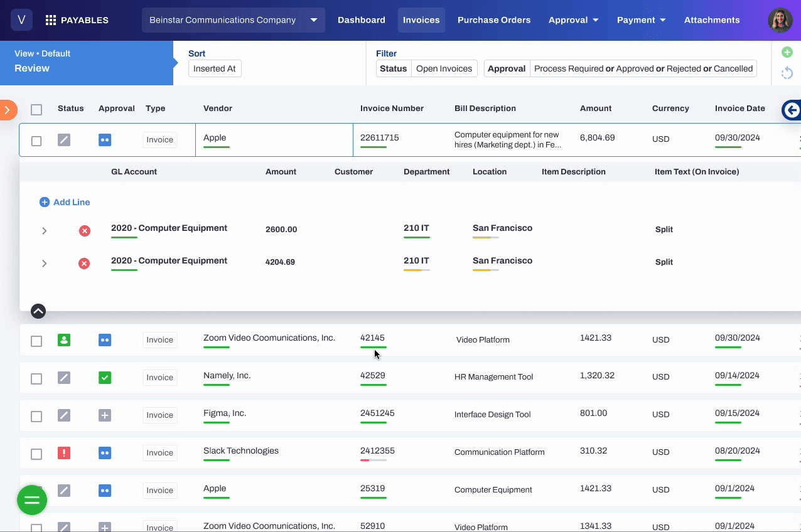801x532 pixels.
Task: Click blue approval icon for Apple 22611715
Action: pos(105,140)
